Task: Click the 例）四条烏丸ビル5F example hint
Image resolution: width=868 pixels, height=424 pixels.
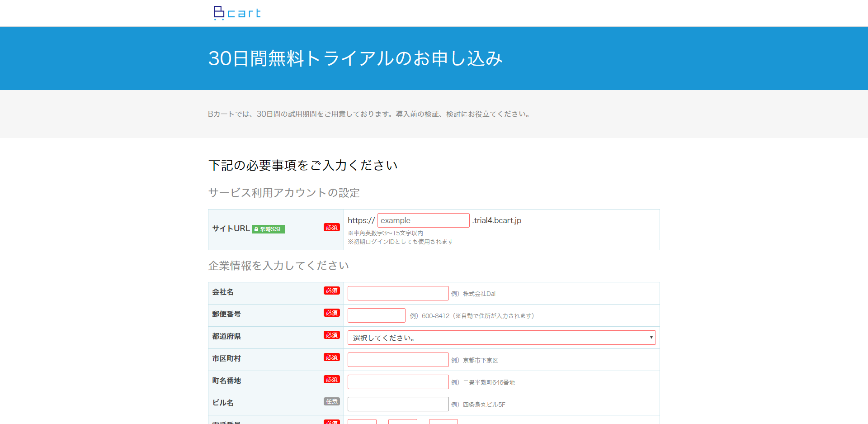Action: point(478,405)
